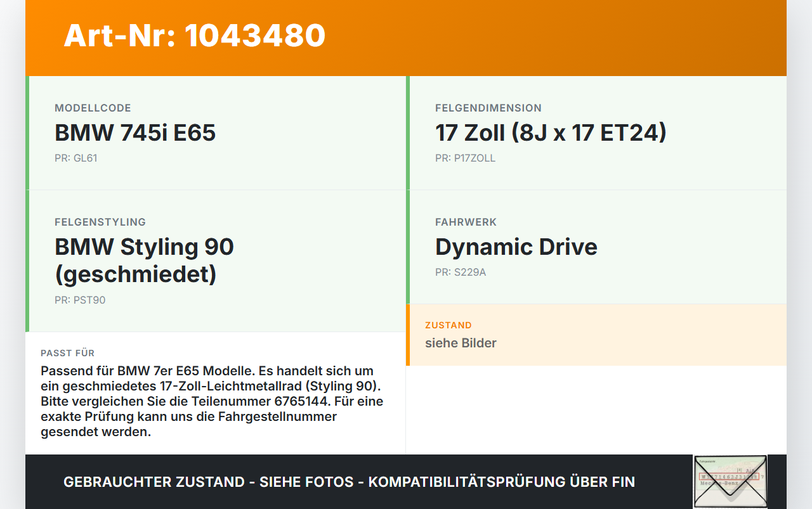
Task: Select the PR: S229A code
Action: tap(461, 273)
